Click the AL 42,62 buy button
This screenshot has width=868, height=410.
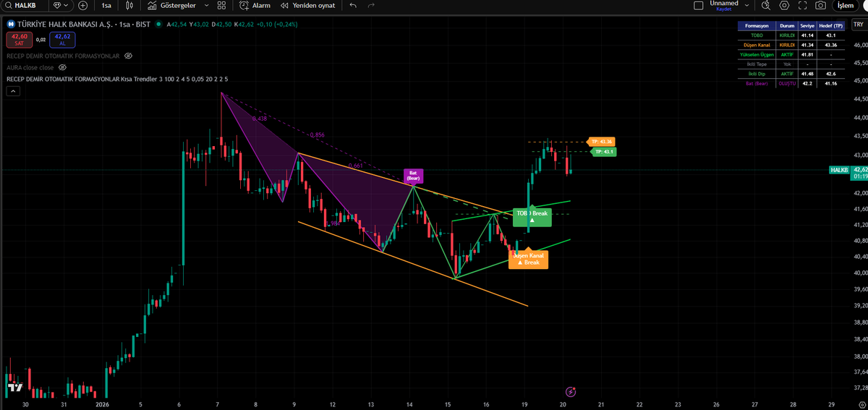tap(62, 39)
